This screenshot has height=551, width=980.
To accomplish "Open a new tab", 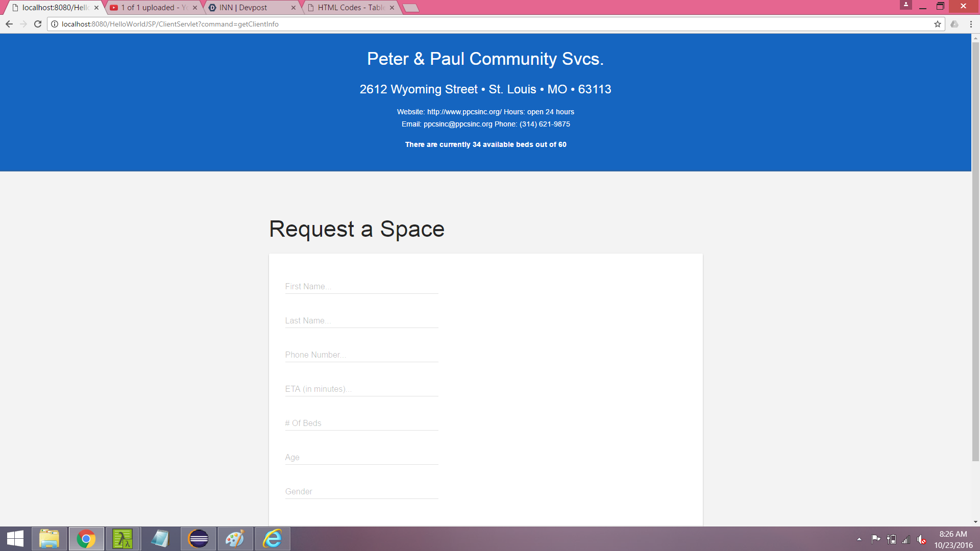I will click(410, 8).
